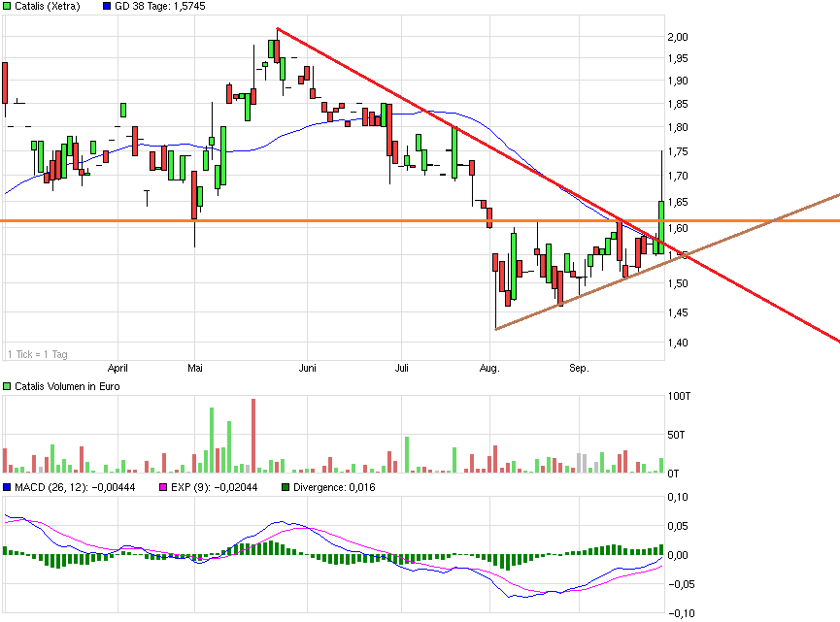
Task: Click the 'Catalis Volumen in Euro' label
Action: (x=68, y=386)
